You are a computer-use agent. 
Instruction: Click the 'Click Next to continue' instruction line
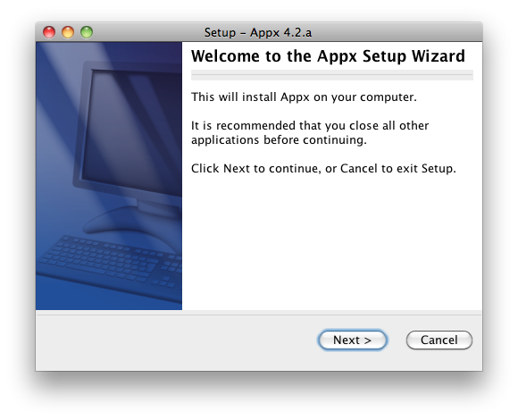[x=323, y=169]
